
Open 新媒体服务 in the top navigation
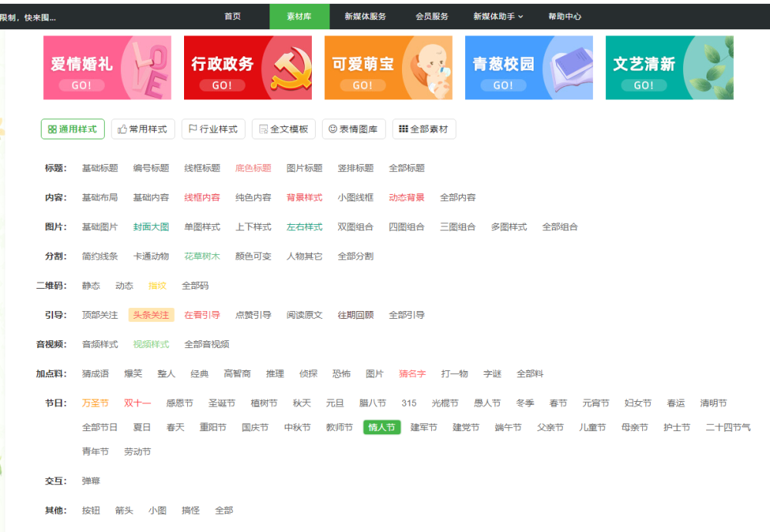click(x=365, y=16)
